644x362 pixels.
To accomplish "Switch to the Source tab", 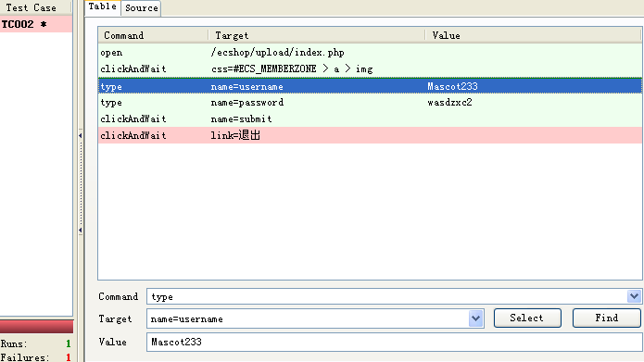I will (x=141, y=8).
